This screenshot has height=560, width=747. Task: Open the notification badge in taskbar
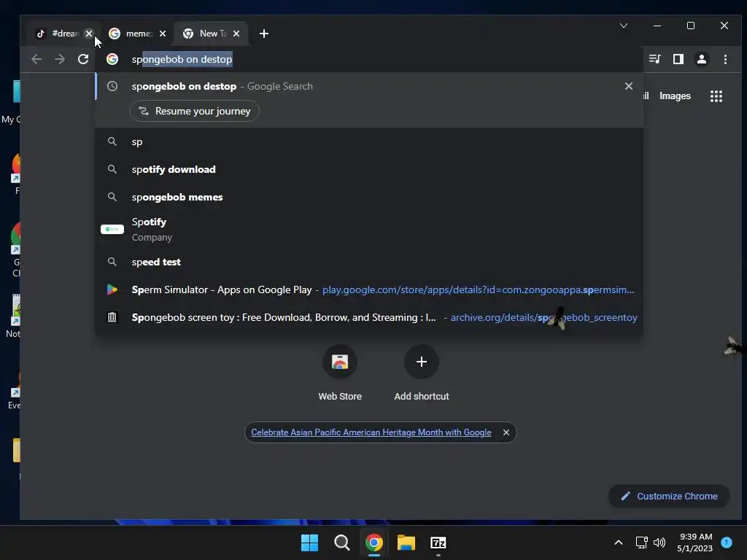[727, 542]
